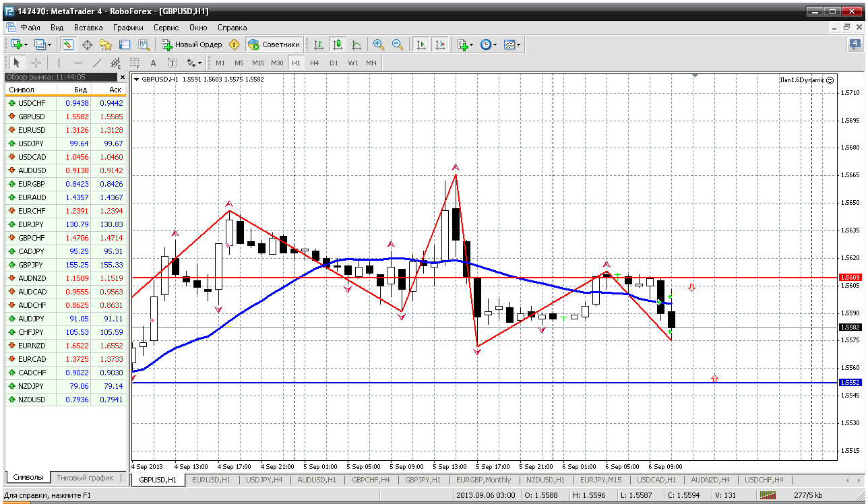The image size is (868, 504).
Task: Open the EURGBP,Monthly chart tab
Action: pyautogui.click(x=483, y=480)
